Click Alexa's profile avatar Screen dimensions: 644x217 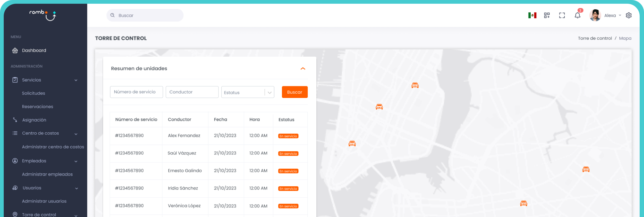point(595,15)
